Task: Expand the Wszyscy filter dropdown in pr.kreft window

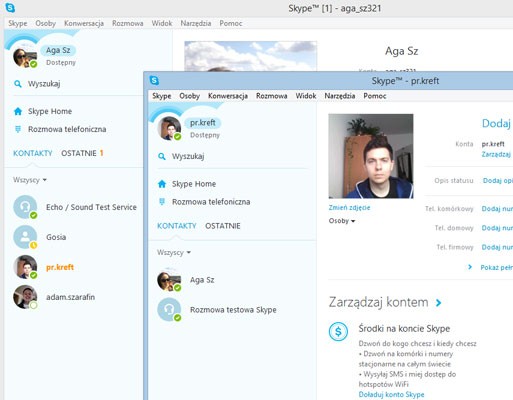Action: click(174, 252)
